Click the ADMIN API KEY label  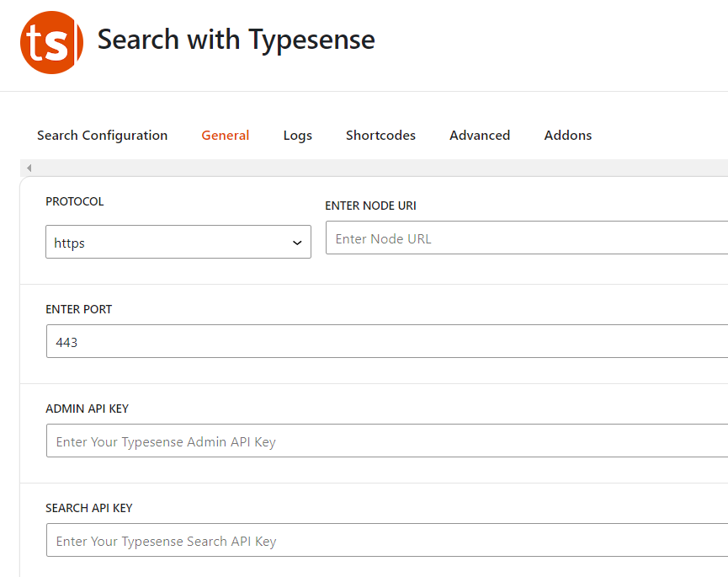pos(87,409)
